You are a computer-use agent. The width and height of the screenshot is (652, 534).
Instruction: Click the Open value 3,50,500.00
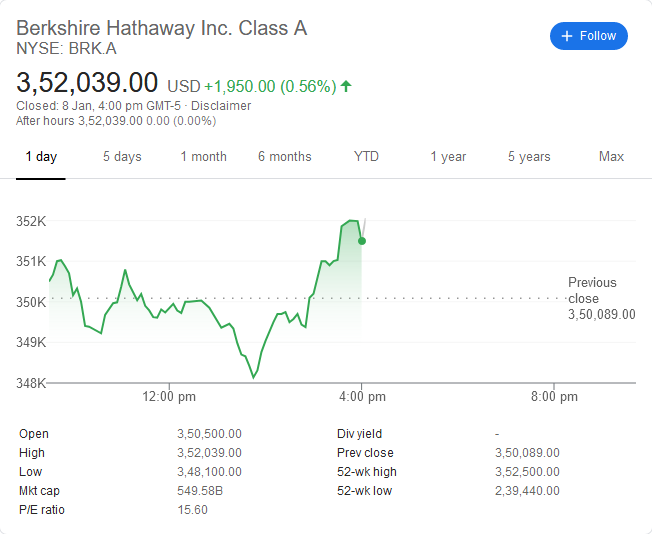coord(209,434)
